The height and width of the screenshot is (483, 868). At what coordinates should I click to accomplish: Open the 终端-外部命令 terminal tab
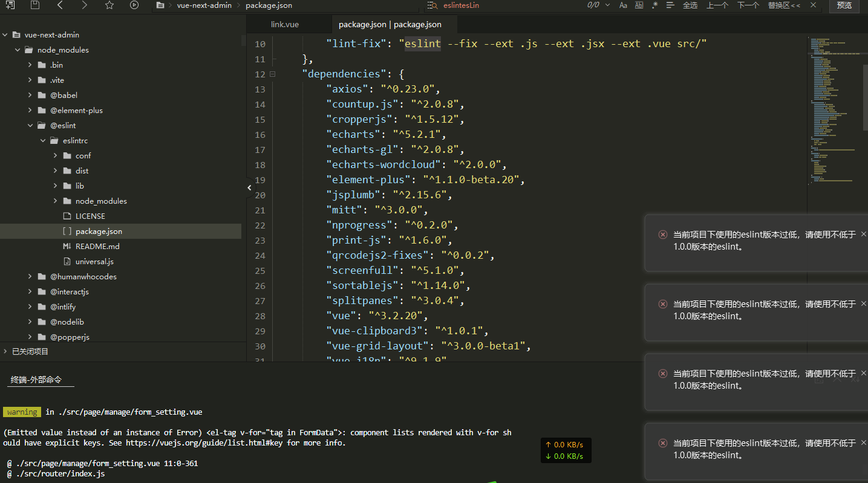(36, 380)
